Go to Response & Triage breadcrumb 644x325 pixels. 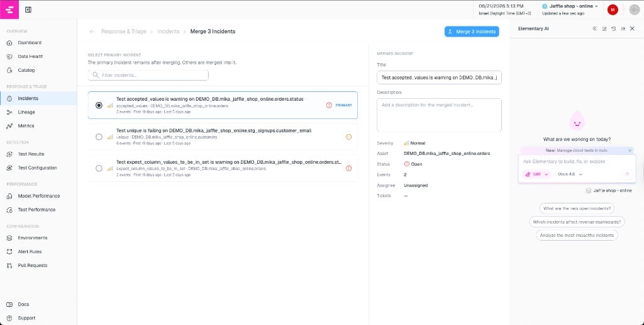coord(124,31)
